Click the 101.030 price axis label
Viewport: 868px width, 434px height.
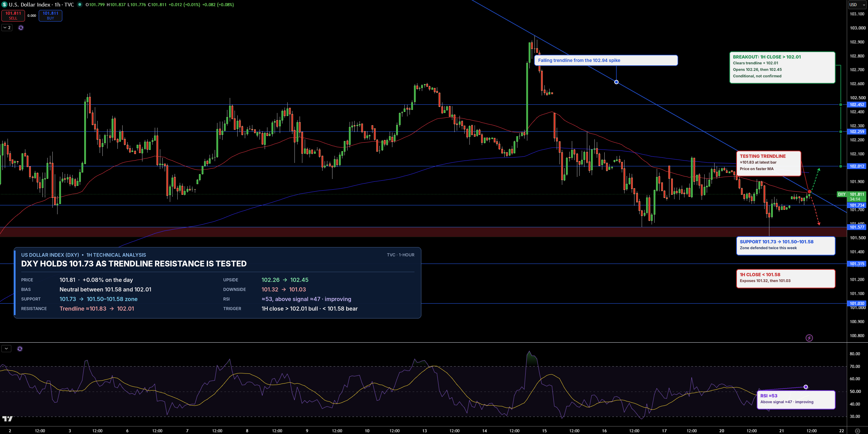[x=857, y=303]
